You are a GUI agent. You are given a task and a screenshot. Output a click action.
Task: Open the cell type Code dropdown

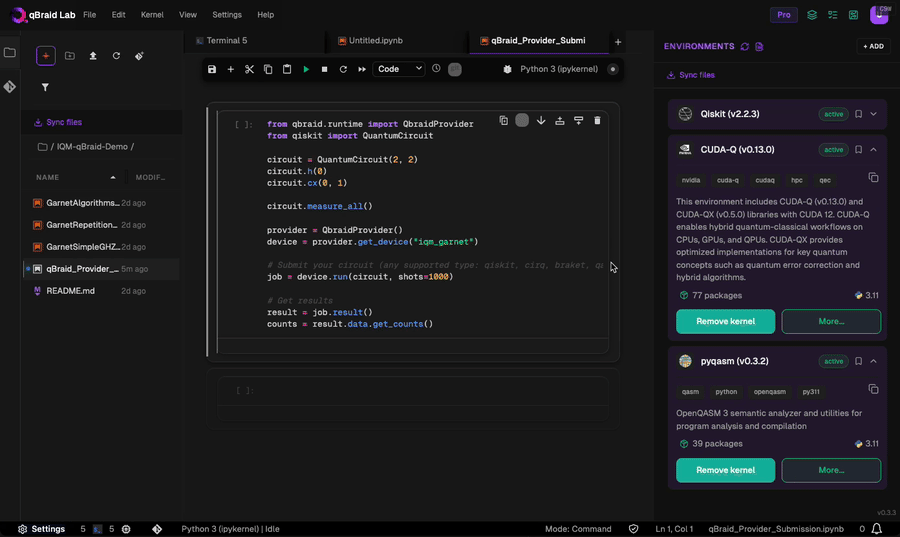(399, 69)
